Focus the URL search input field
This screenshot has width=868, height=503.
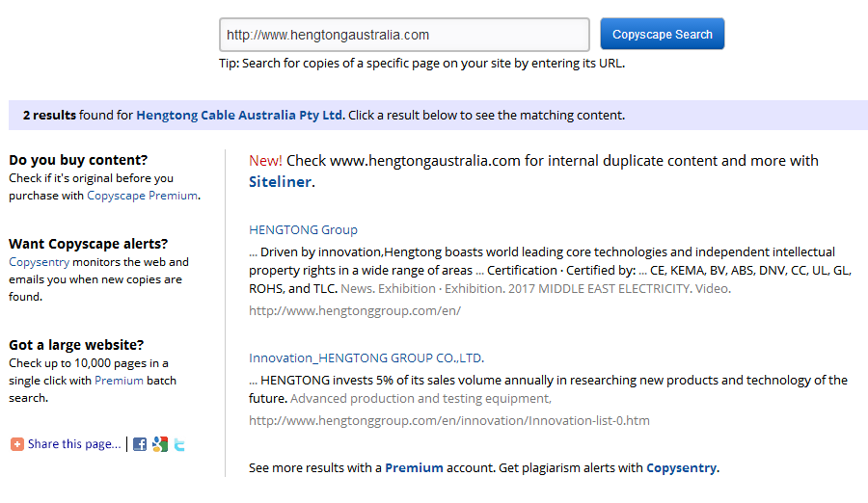coord(404,35)
